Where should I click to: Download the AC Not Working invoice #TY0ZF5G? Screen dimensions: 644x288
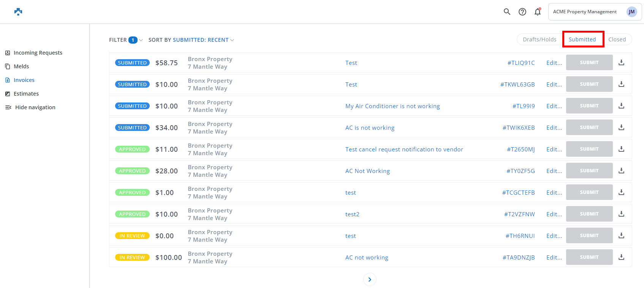[621, 171]
